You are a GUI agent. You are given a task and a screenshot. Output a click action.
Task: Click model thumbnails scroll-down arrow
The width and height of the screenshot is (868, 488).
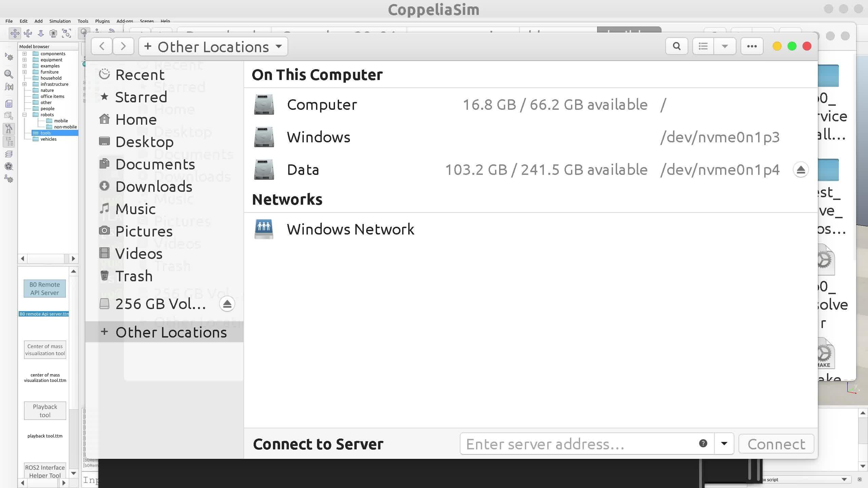point(74,473)
